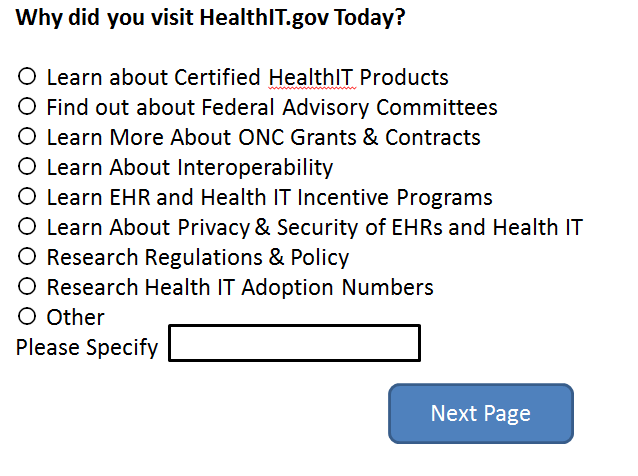
Task: Click the Next Page button
Action: click(x=480, y=413)
